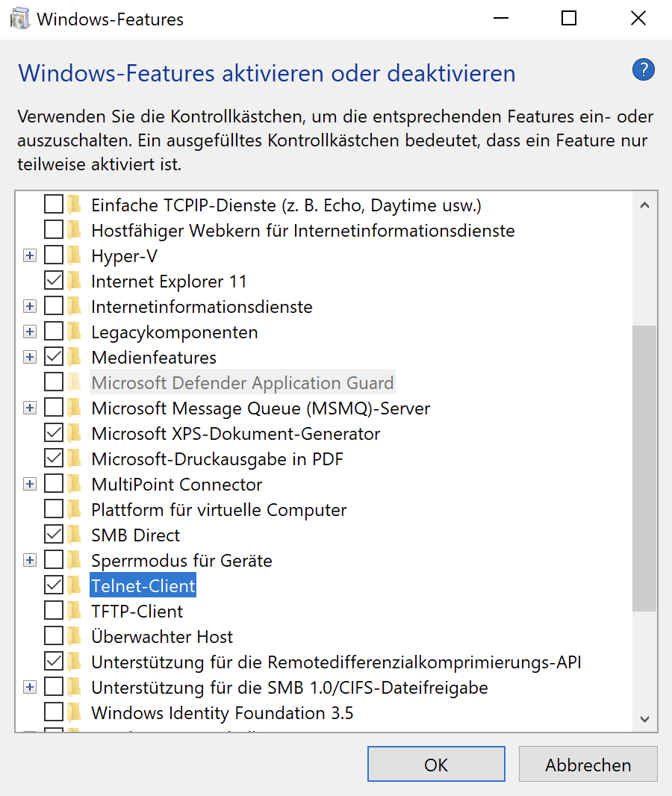Click the greyed folder icon beside Defender Application Guard
The width and height of the screenshot is (672, 796).
click(75, 382)
